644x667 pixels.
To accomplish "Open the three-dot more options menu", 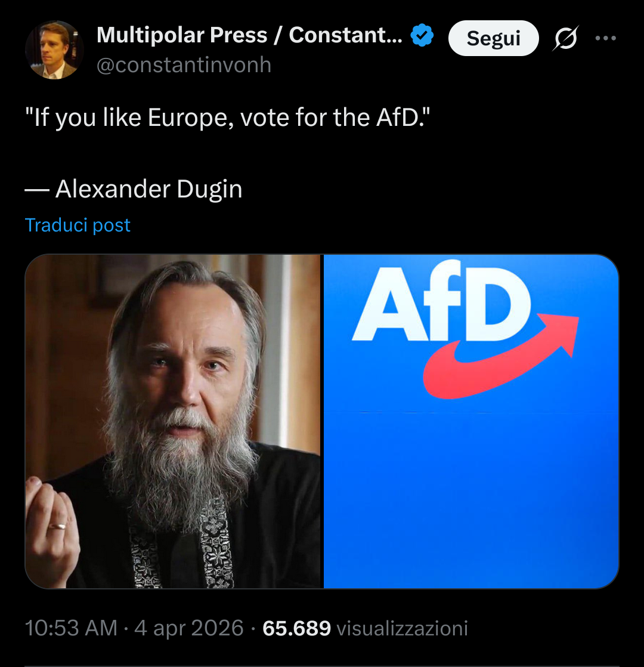I will click(x=605, y=38).
